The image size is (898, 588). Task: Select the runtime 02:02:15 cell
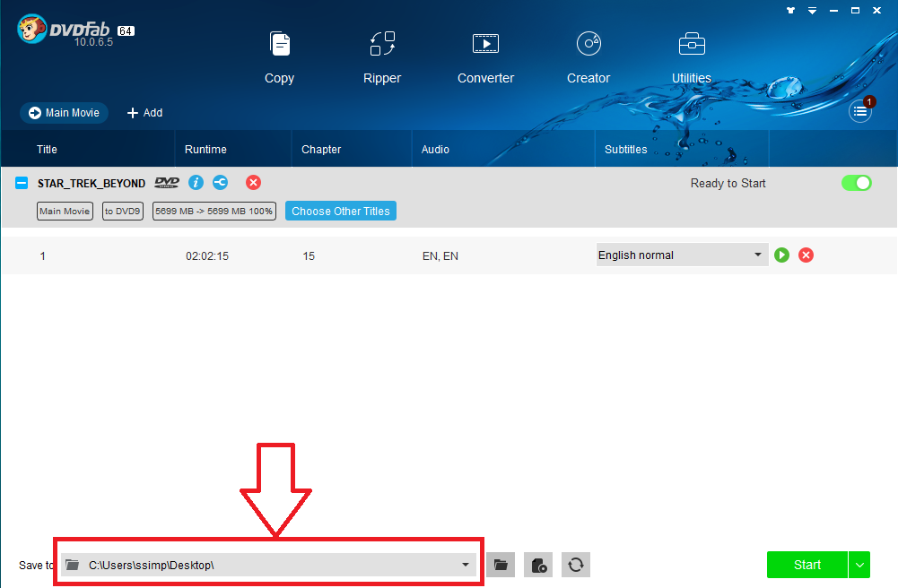pyautogui.click(x=207, y=256)
